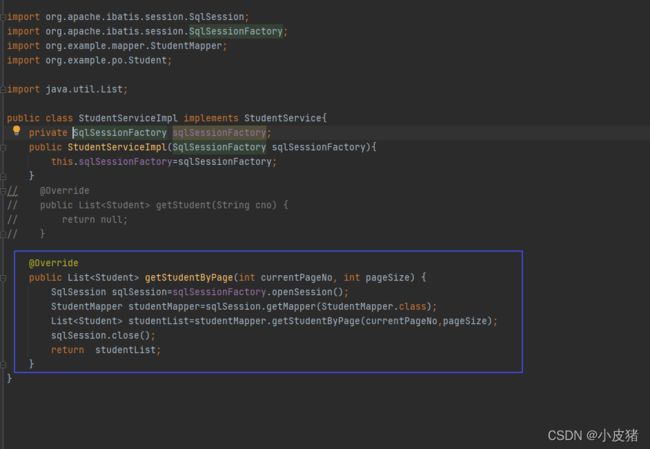This screenshot has height=449, width=650.
Task: Collapse the StudentServiceImpl constructor fold marker
Action: click(x=3, y=147)
